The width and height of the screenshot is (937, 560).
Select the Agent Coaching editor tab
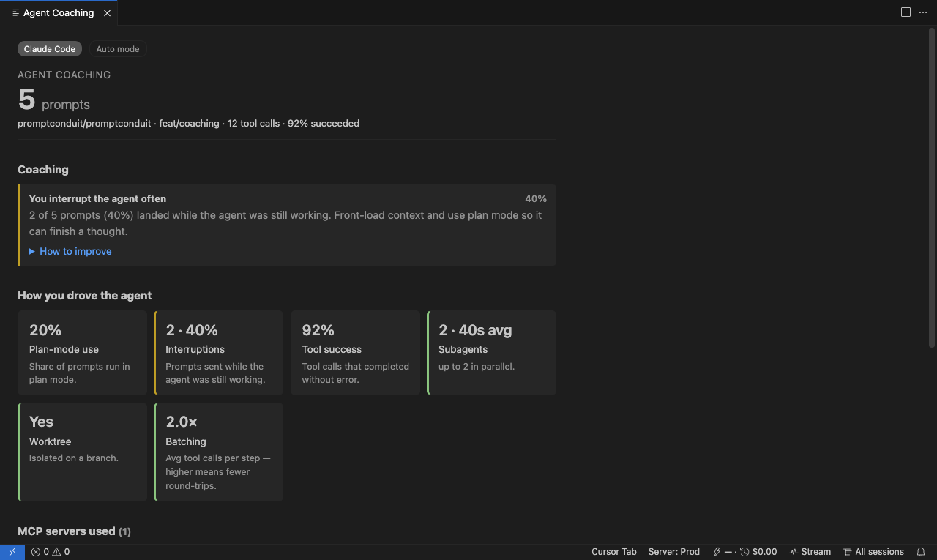(59, 13)
